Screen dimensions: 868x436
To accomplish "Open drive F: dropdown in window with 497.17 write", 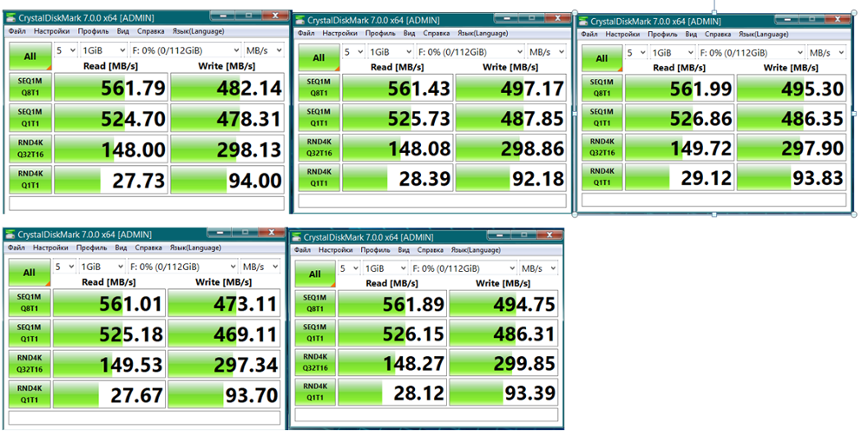I will pos(470,52).
